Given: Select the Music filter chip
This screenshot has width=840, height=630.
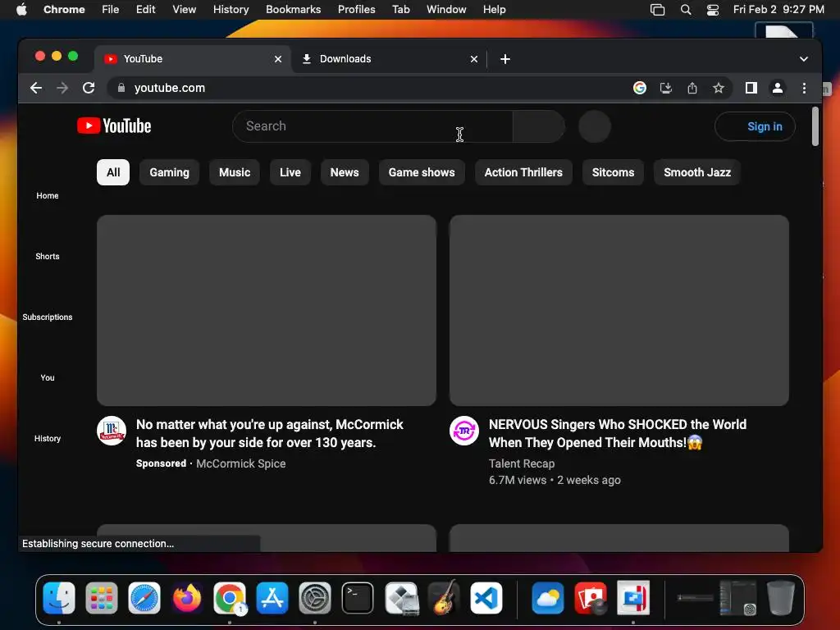Looking at the screenshot, I should click(x=235, y=172).
